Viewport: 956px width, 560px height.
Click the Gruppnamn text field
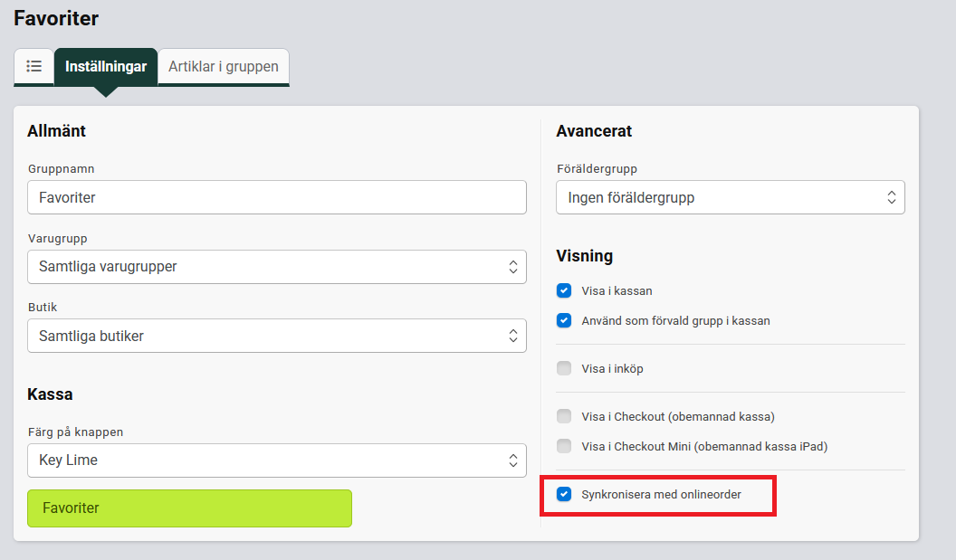tap(276, 197)
